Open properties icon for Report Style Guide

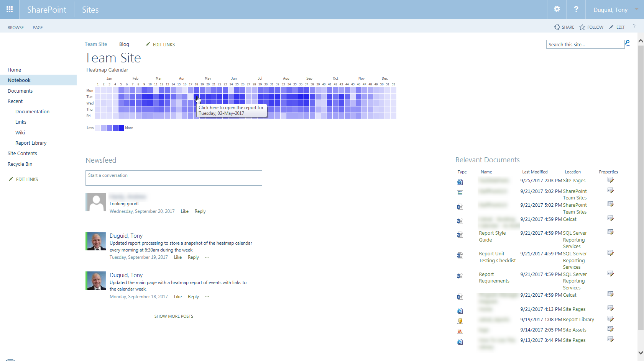611,232
